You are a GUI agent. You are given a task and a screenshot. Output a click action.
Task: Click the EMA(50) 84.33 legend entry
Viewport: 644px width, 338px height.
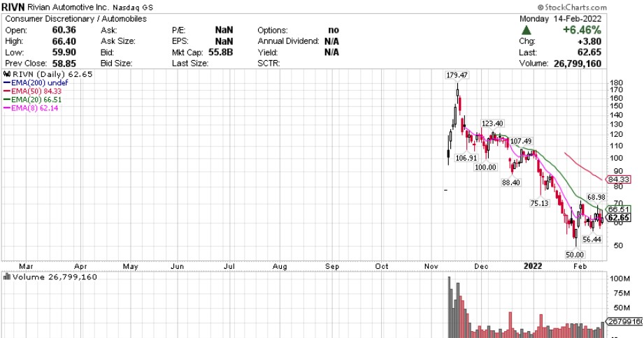coord(32,91)
